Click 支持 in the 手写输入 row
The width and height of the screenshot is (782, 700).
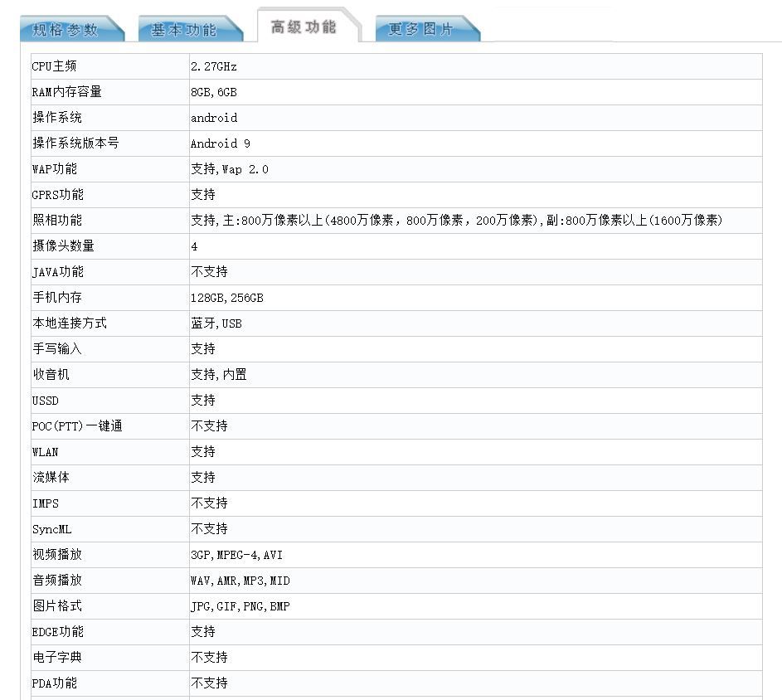[x=203, y=348]
